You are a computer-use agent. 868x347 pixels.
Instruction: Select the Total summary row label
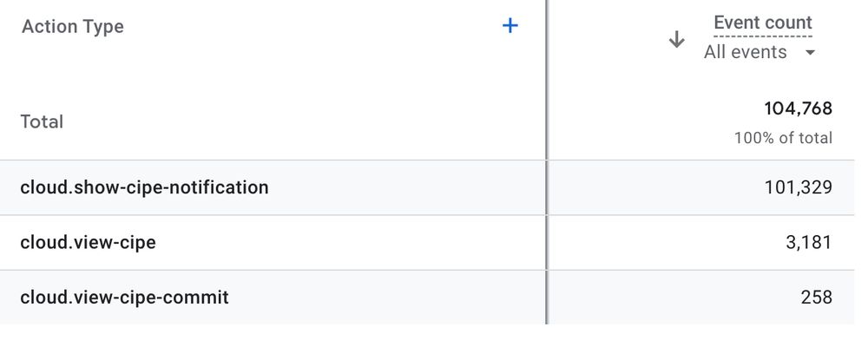click(42, 121)
